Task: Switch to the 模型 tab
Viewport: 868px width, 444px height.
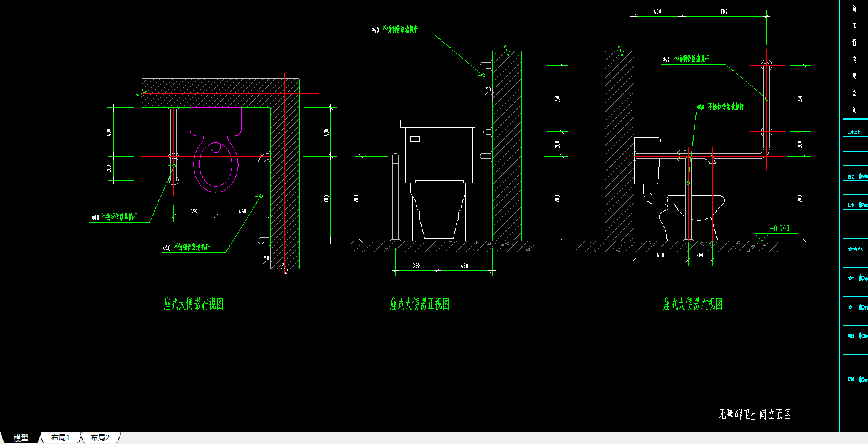Action: click(x=21, y=438)
